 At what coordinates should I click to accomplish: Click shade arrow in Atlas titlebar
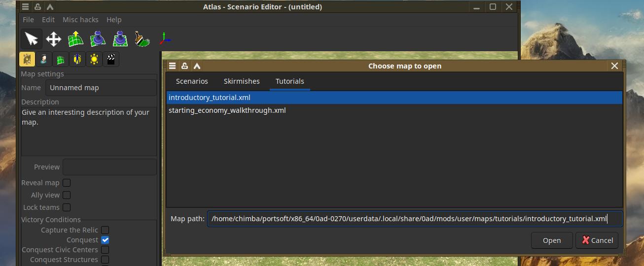(x=50, y=7)
